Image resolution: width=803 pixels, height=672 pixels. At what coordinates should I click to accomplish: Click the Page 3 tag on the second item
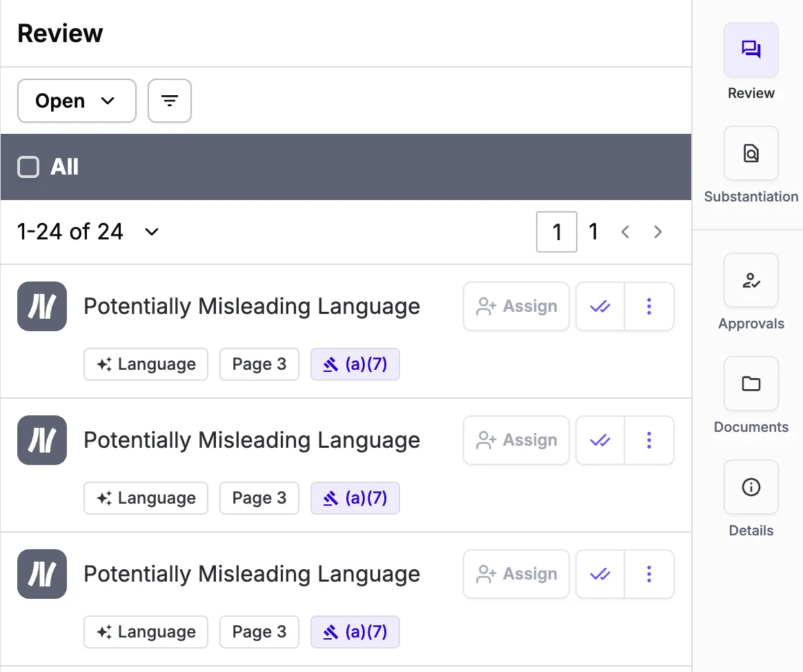[259, 498]
